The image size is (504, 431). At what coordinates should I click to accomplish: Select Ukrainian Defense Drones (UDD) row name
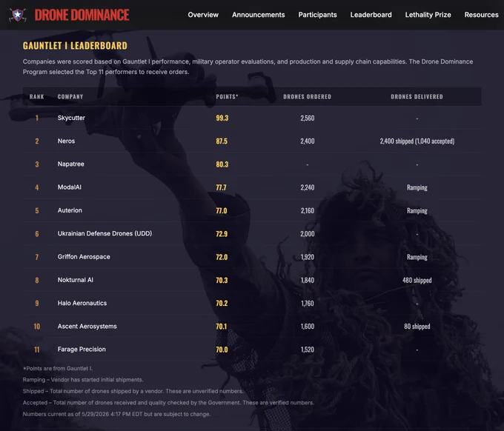click(105, 233)
